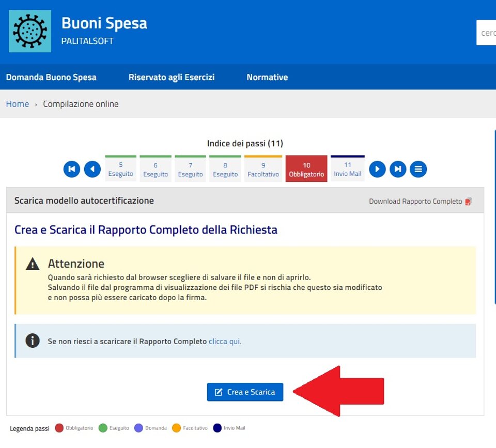Open the Normative menu item
Viewport: 496px width, 448px height.
(267, 77)
